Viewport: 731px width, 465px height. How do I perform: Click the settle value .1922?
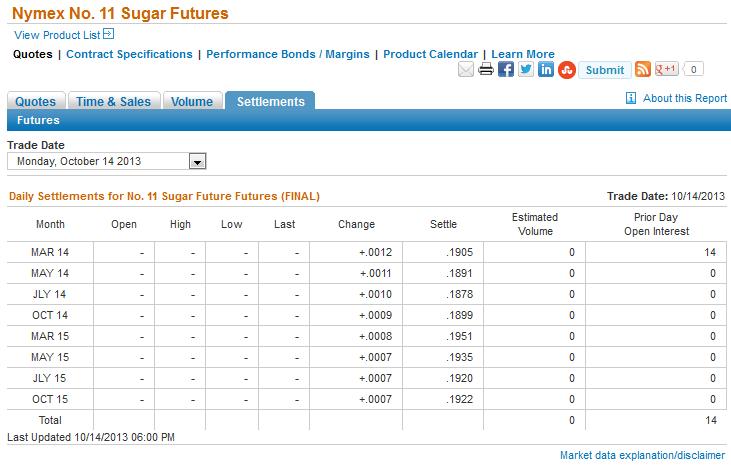(x=459, y=399)
